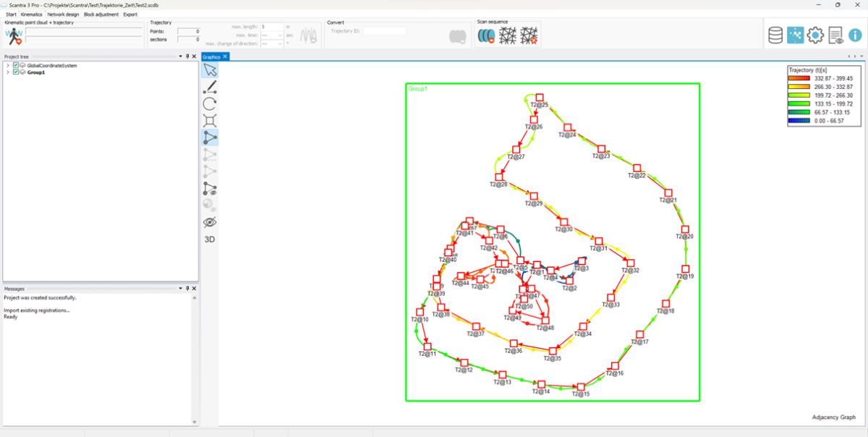Click the adjacency graph triangle icon
Screen dimensions: 868x437
(210, 137)
